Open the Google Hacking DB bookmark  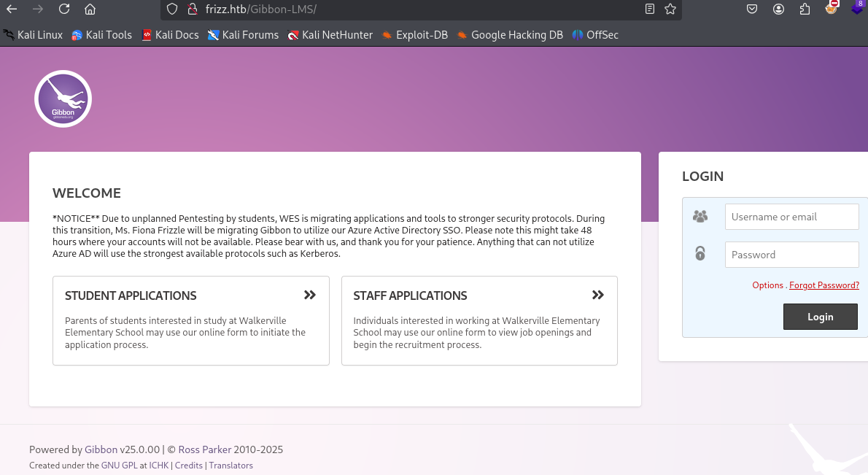click(510, 35)
